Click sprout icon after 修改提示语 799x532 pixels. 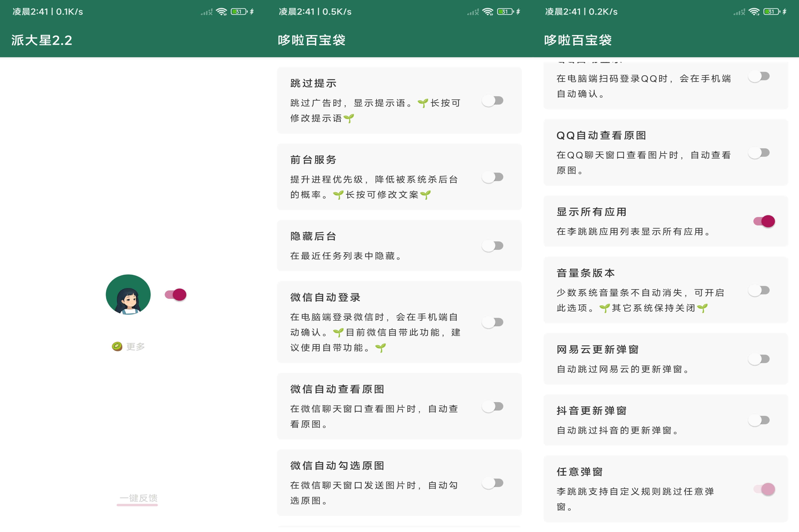[349, 118]
